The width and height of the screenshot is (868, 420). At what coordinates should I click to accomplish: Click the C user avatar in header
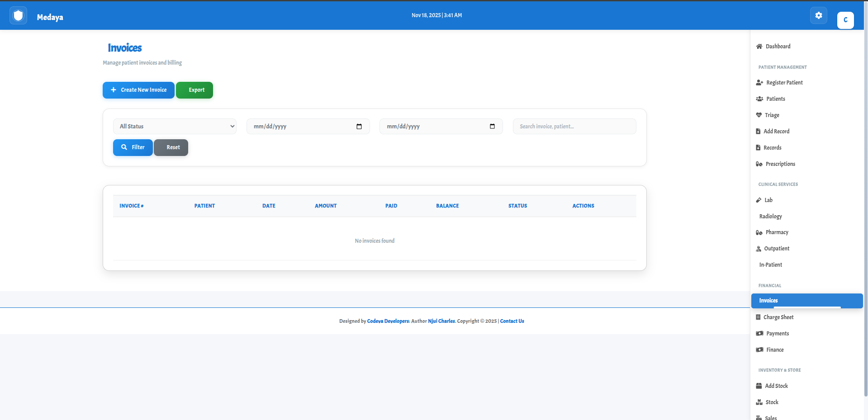pyautogui.click(x=845, y=20)
